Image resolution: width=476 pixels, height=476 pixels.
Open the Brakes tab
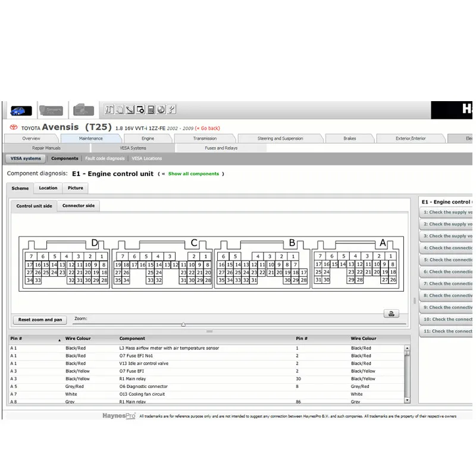[x=350, y=139]
